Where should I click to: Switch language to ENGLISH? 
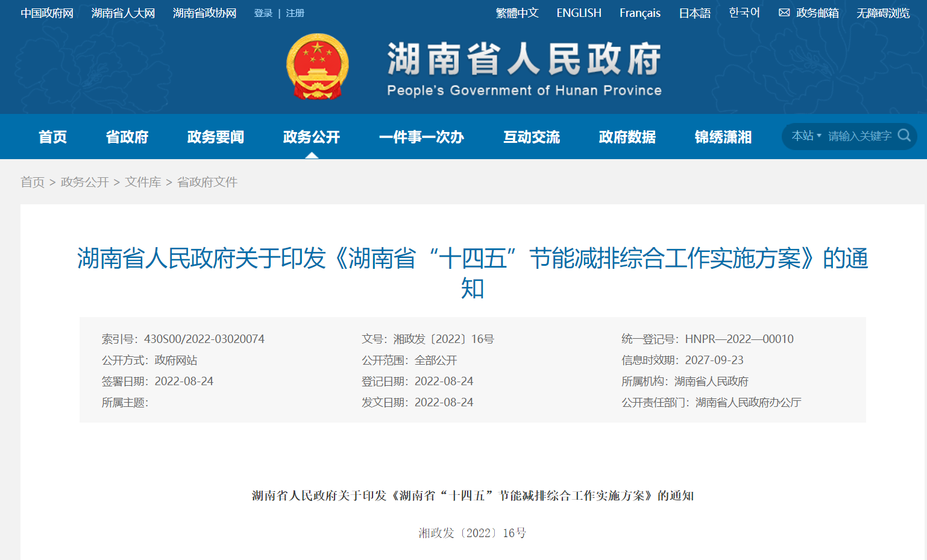[x=579, y=13]
